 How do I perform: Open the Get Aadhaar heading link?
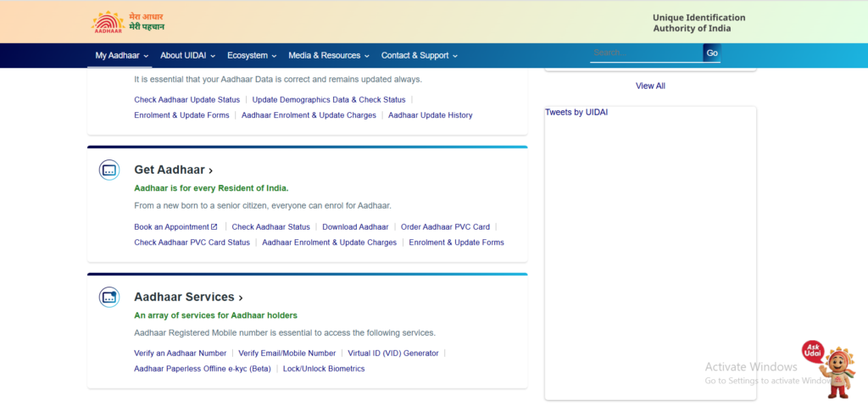click(173, 170)
